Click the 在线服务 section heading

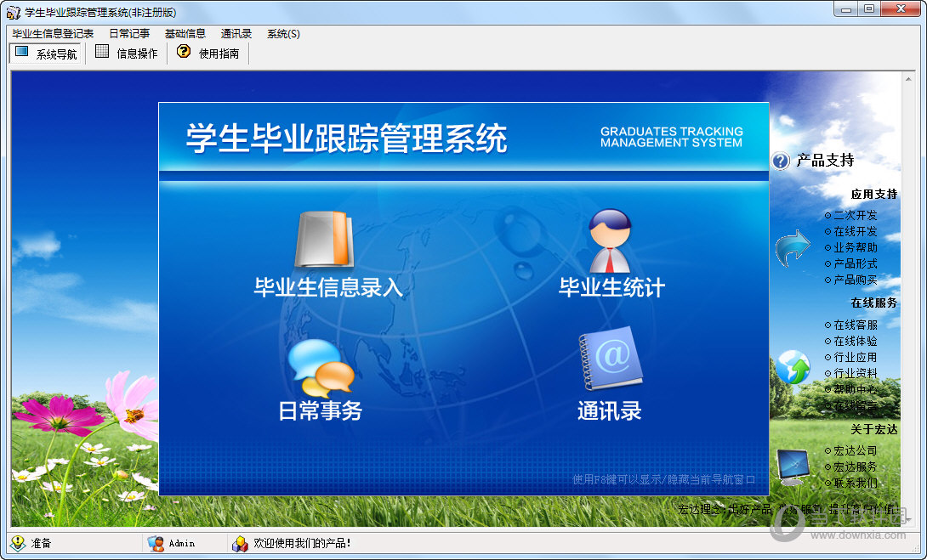873,303
